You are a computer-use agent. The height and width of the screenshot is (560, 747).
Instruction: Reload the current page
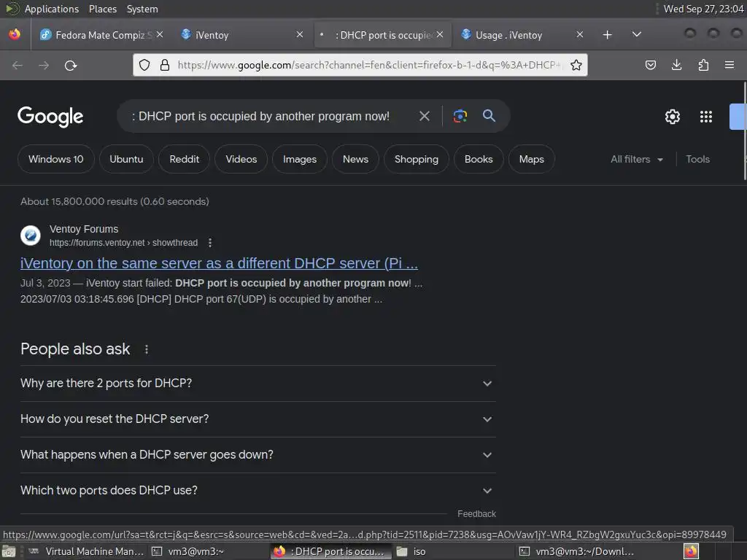click(71, 65)
